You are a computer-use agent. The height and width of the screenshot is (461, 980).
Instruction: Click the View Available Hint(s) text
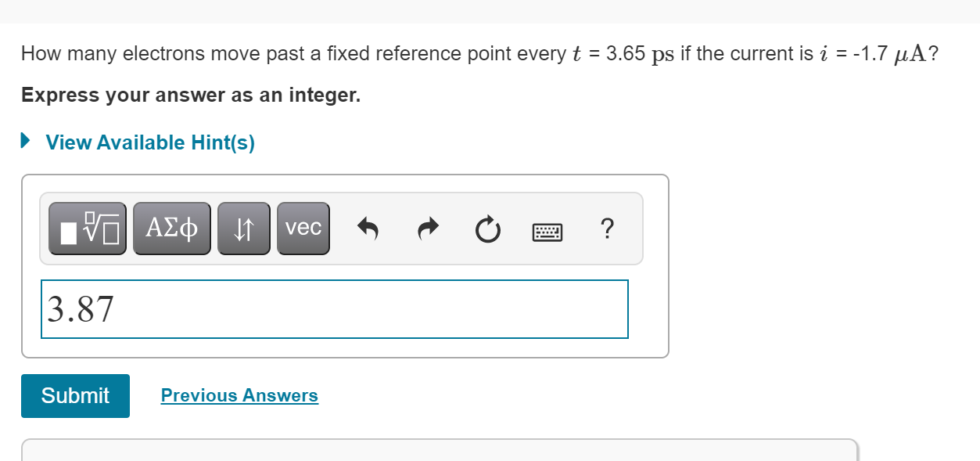[x=149, y=142]
